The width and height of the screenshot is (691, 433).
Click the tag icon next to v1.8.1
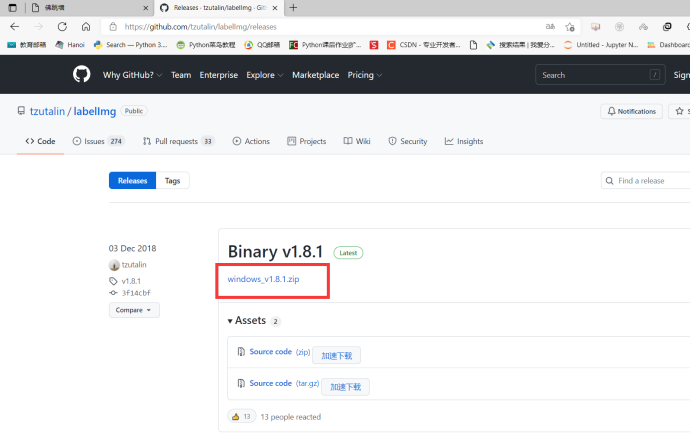[113, 281]
